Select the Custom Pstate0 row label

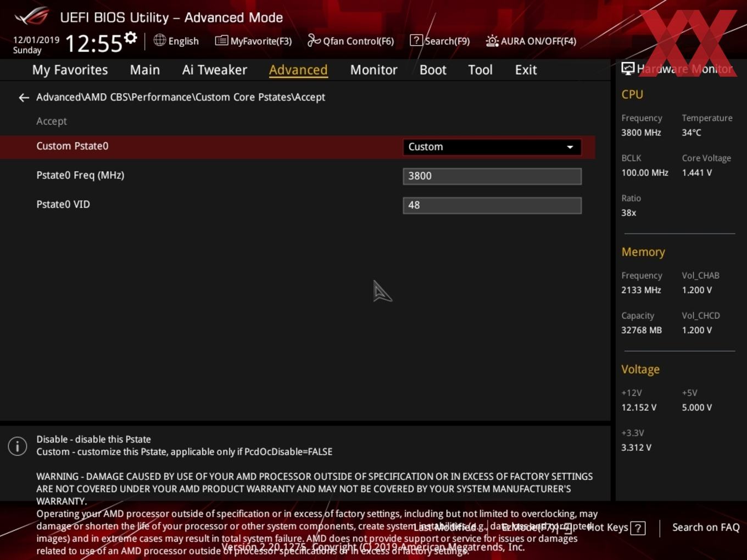(73, 146)
